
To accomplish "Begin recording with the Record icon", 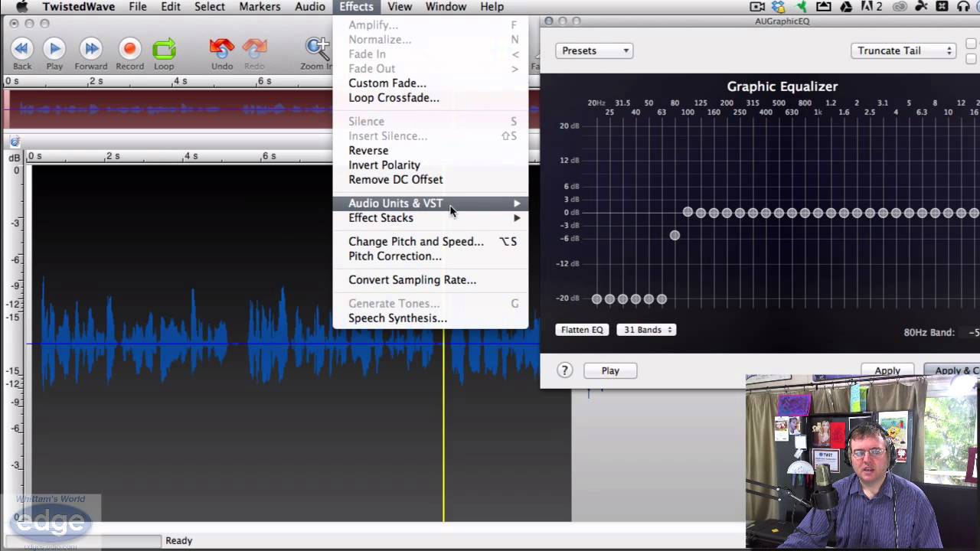I will tap(129, 49).
